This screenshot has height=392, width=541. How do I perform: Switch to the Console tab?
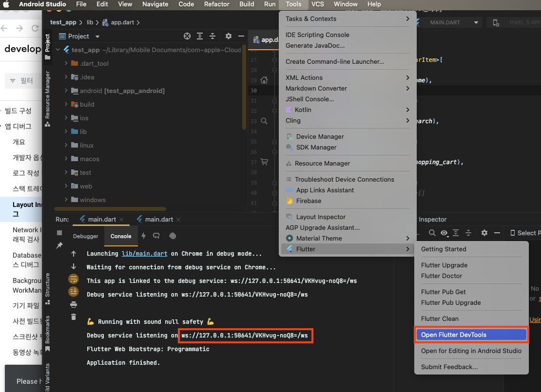(x=121, y=236)
